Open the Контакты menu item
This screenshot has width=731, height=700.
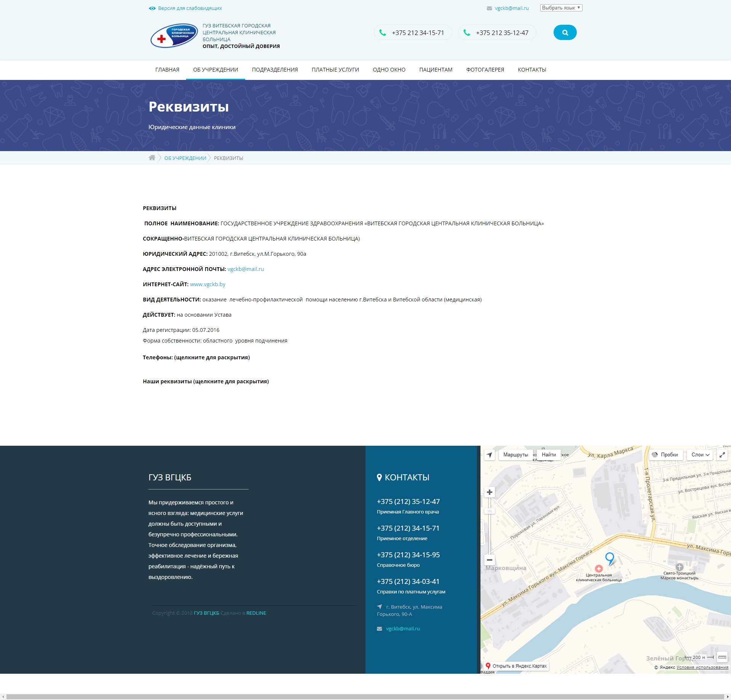pos(532,70)
